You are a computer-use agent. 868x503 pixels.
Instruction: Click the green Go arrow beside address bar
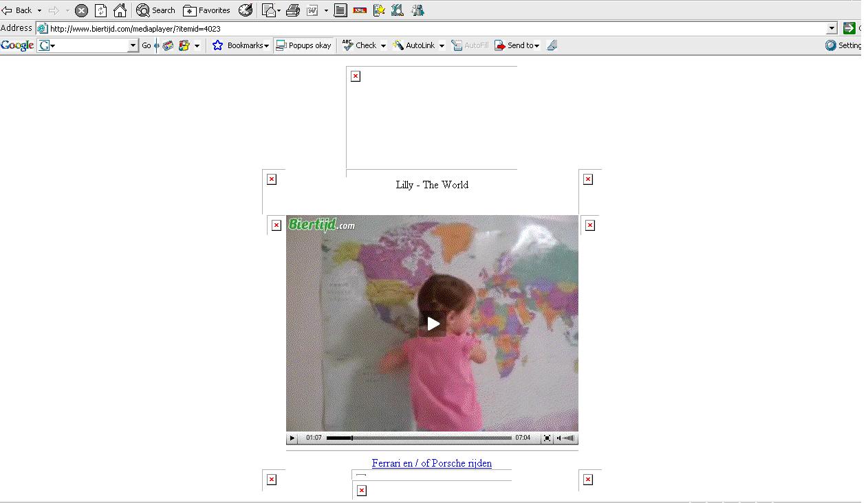pos(849,28)
